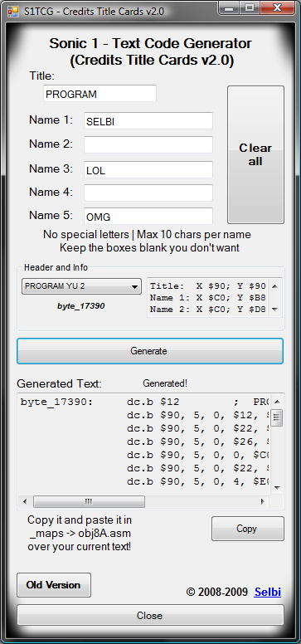301x644 pixels.
Task: Click the 'dc.b $90, 5, 0, 4, $E0' line
Action: pos(198,482)
